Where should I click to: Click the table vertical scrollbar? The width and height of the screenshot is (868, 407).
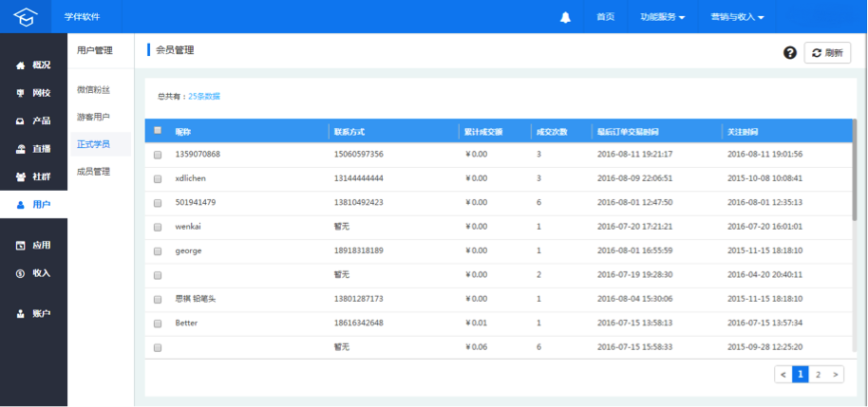click(854, 171)
